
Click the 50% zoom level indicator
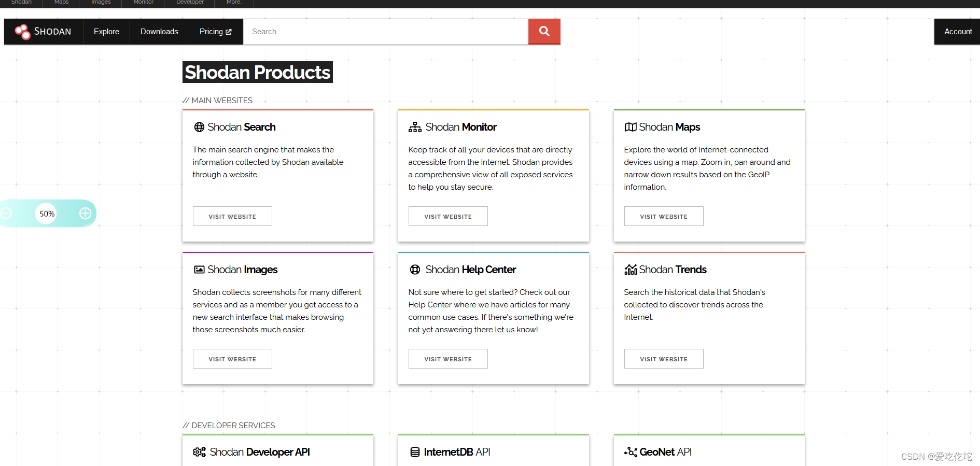[47, 214]
